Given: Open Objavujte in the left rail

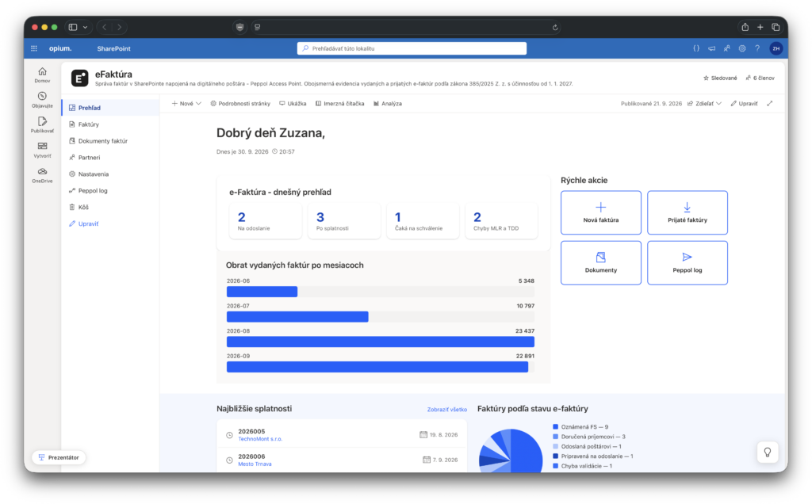Looking at the screenshot, I should pyautogui.click(x=43, y=100).
